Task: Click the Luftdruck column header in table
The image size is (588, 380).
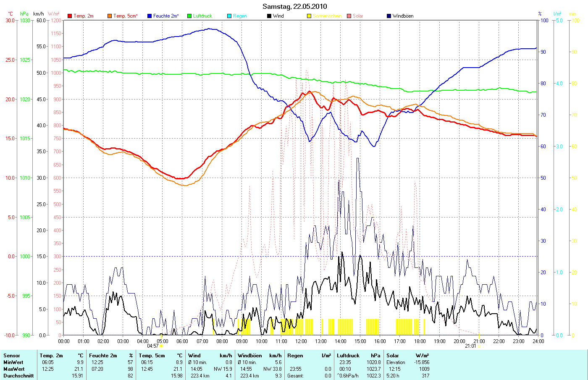Action: 348,356
